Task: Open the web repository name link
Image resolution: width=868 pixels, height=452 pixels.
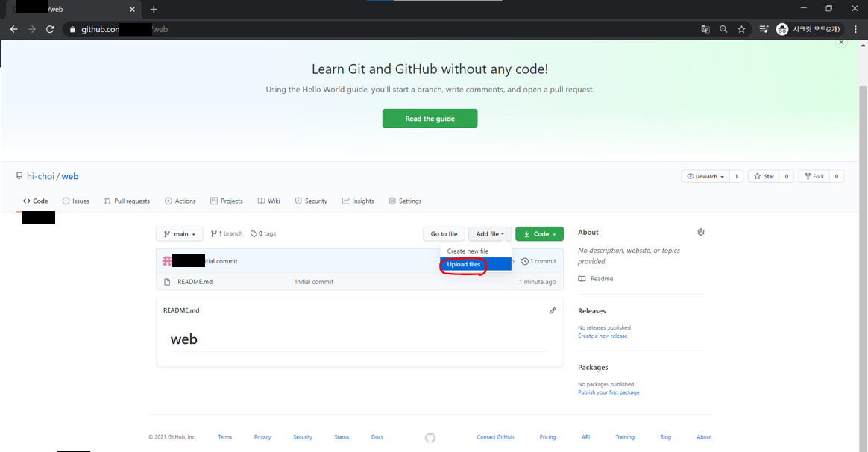Action: [x=70, y=176]
